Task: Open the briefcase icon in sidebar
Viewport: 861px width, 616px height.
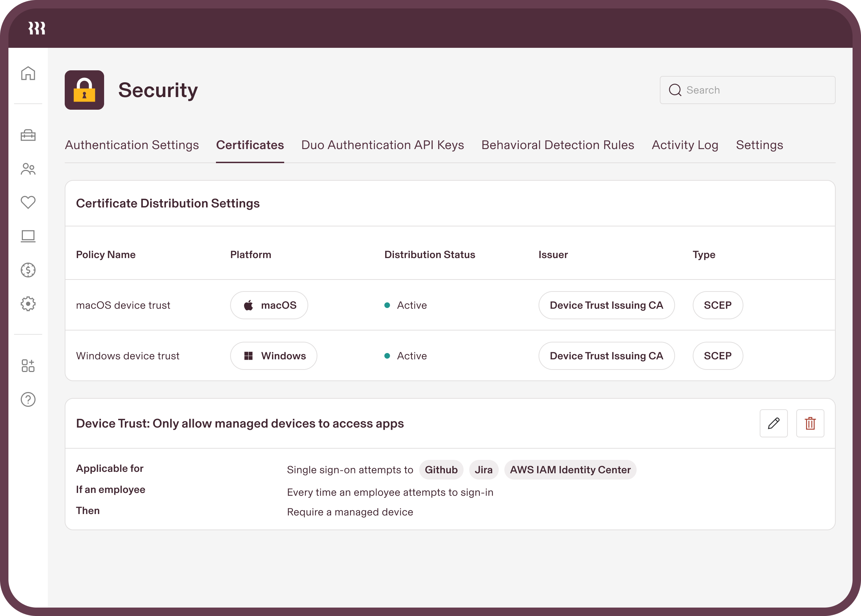Action: tap(28, 135)
